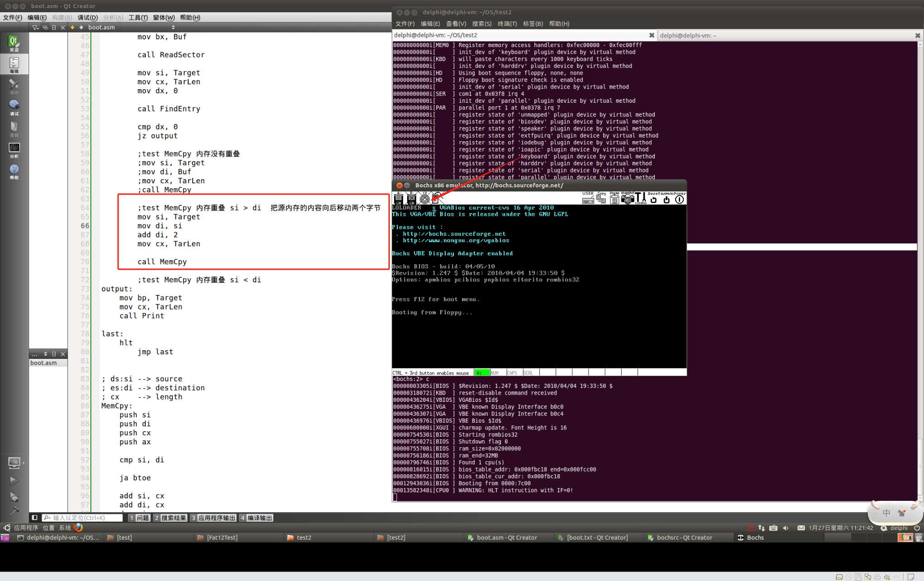Open the sidebar filter options dropdown

tap(35, 28)
